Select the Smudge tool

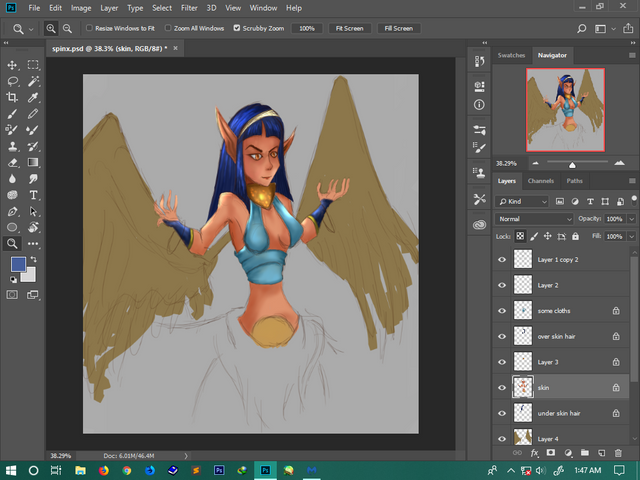coord(33,179)
